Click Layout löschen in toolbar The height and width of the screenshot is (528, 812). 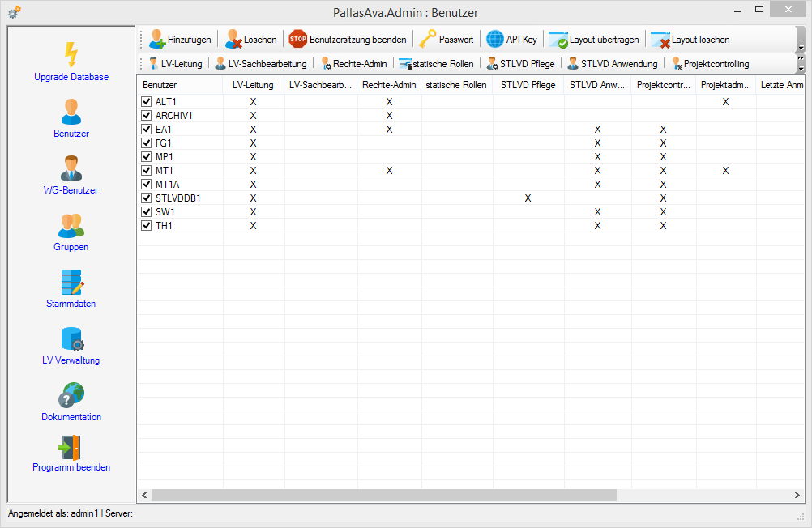tap(690, 40)
